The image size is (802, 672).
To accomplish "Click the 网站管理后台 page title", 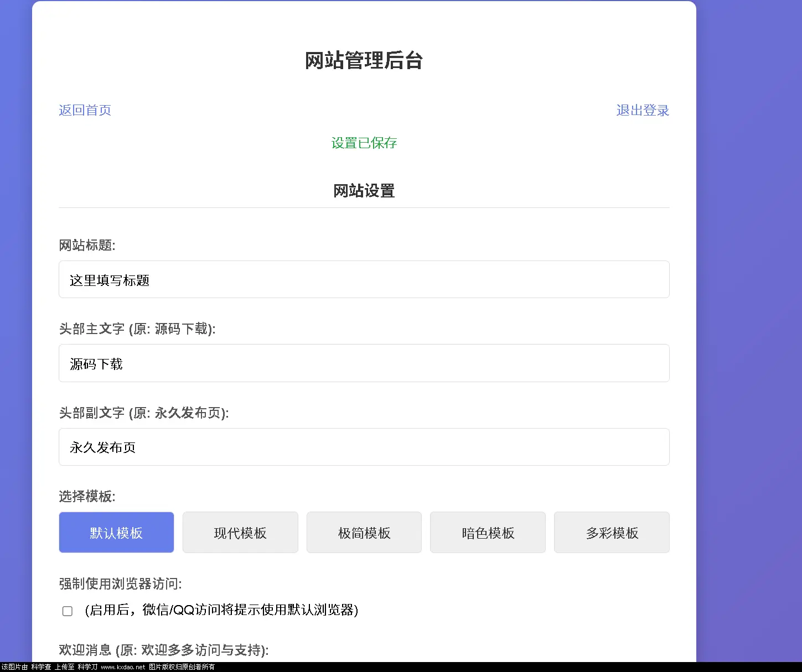I will coord(364,61).
